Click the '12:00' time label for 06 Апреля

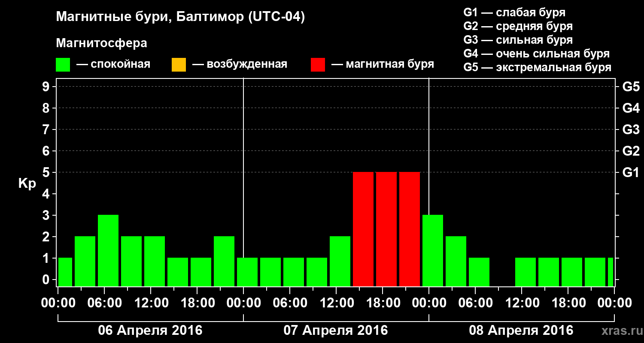pos(151,303)
